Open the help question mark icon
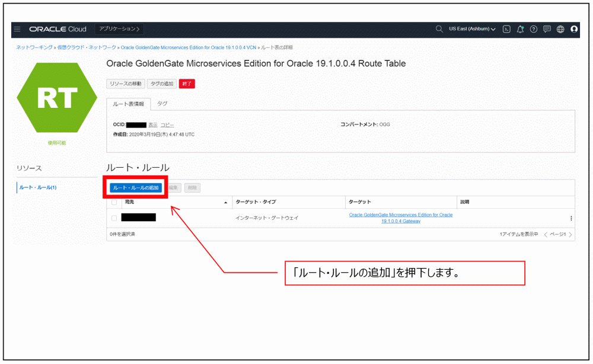 click(x=534, y=29)
